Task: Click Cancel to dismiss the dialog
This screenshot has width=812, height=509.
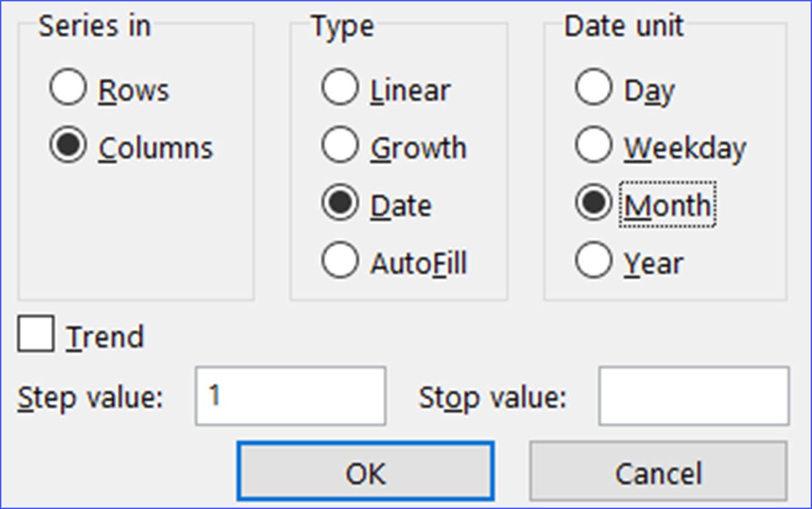Action: pyautogui.click(x=659, y=473)
